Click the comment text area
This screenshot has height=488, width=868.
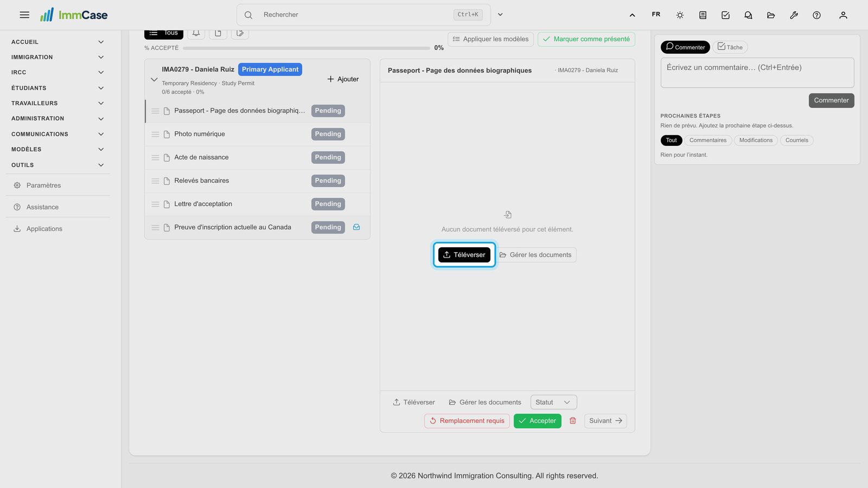[757, 73]
